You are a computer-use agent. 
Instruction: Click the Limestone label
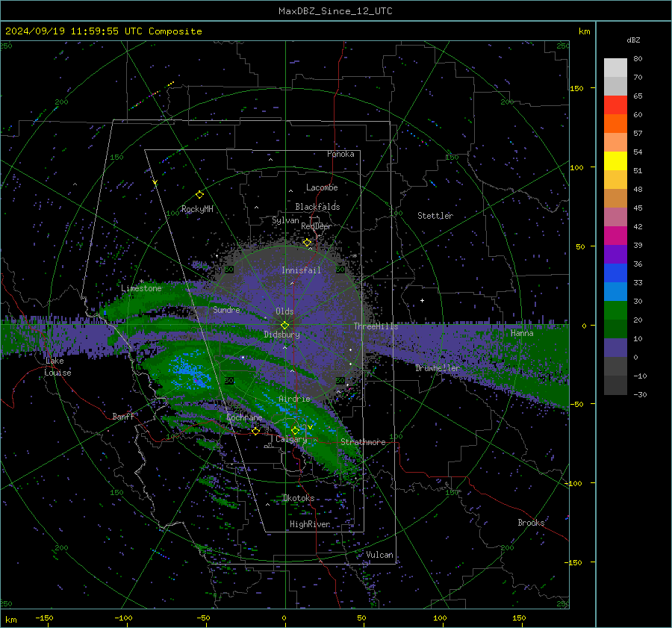141,288
